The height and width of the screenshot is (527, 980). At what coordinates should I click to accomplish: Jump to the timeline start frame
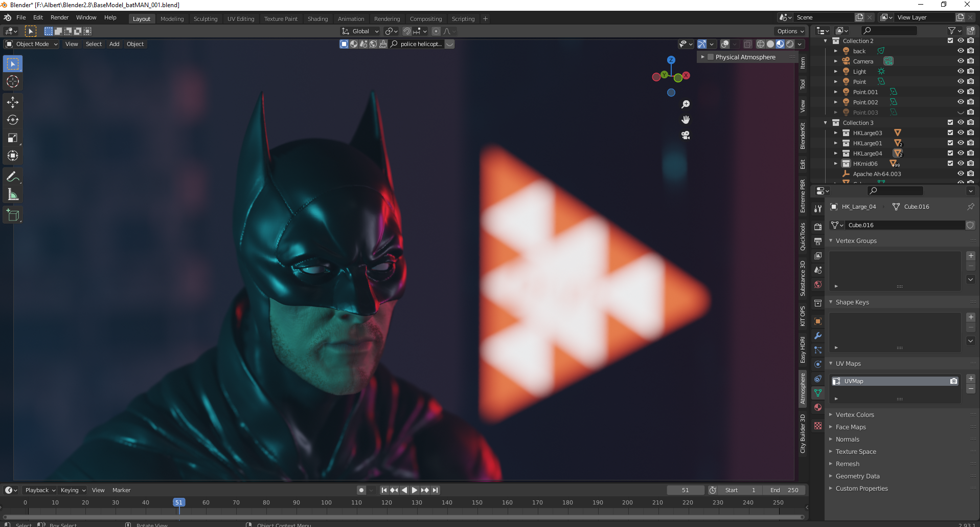click(x=384, y=490)
